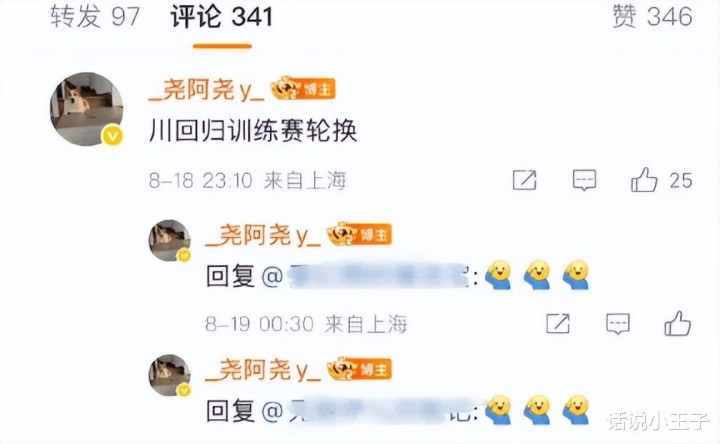Select the 评论 341 tab
This screenshot has width=720, height=444.
click(x=222, y=17)
